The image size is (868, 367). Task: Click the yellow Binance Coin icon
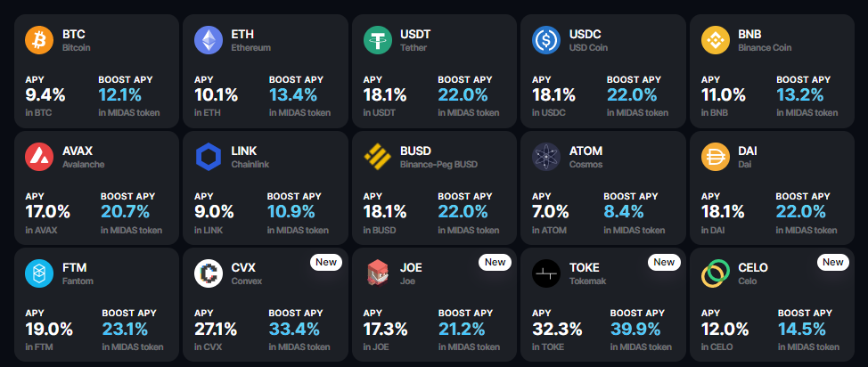716,40
